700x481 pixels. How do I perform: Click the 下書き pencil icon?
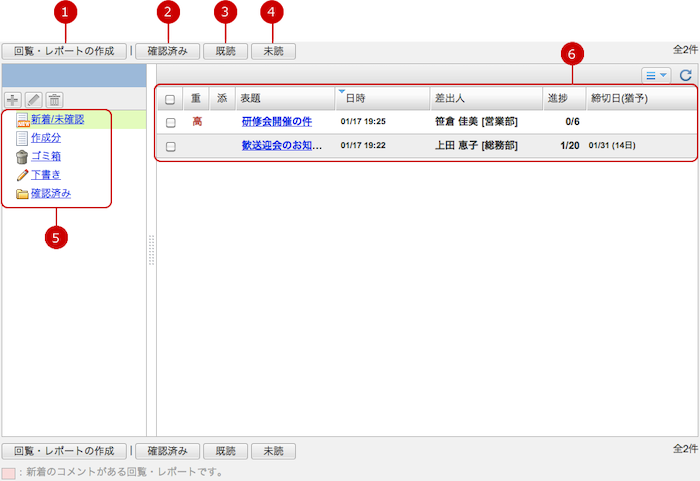22,175
